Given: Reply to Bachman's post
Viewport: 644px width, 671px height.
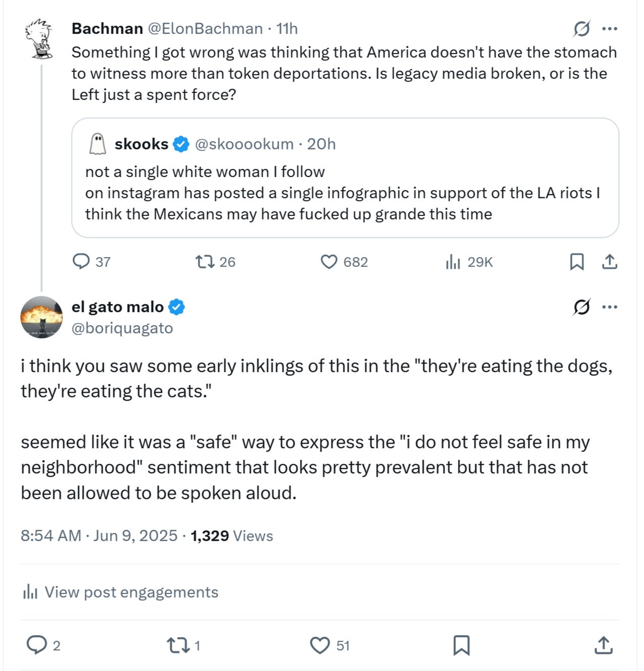Looking at the screenshot, I should click(x=81, y=262).
